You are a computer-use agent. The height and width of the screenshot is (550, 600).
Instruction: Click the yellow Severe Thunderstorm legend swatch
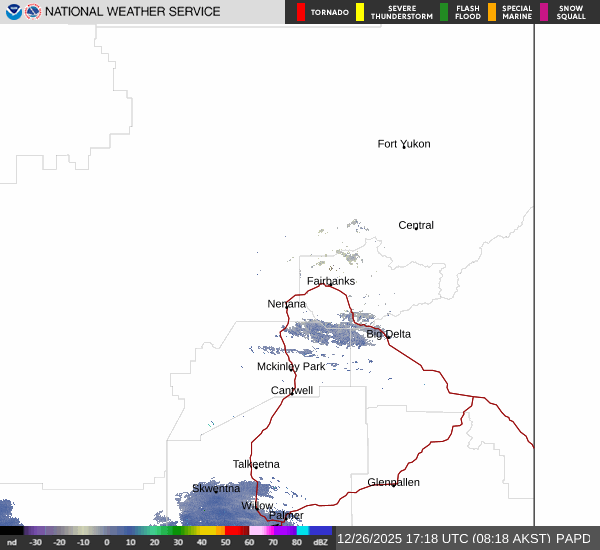click(360, 12)
